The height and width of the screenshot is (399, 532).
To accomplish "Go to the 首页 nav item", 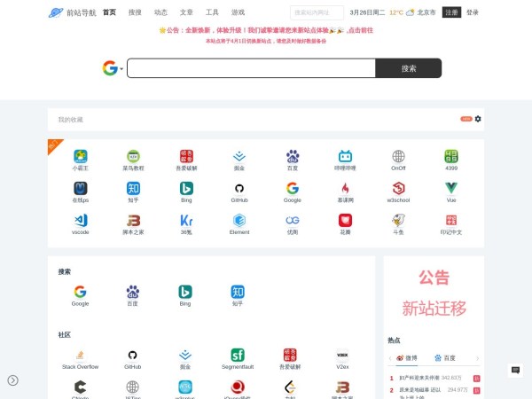I will (x=109, y=12).
